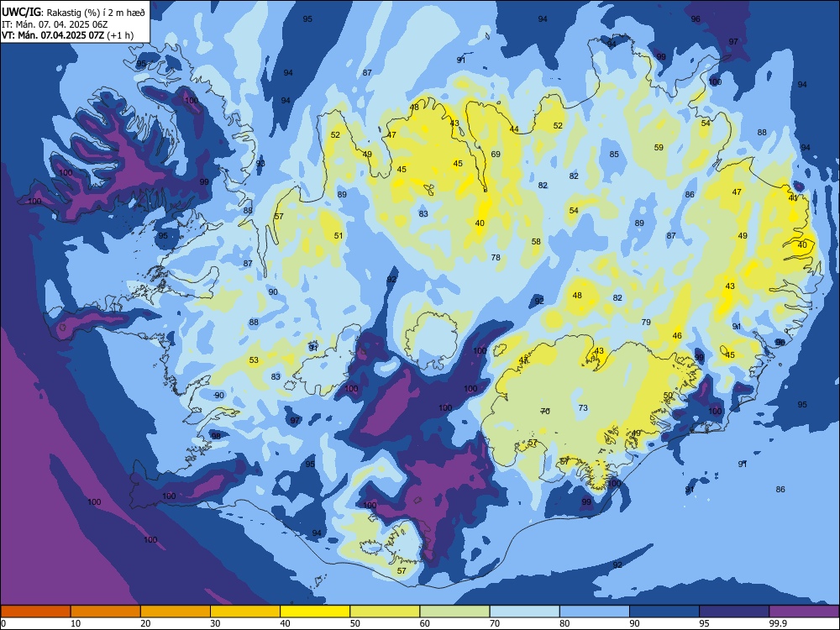Click the 'VT: Mán. 07.04.2025 07Z (+1 h)' line
The image size is (840, 630).
(67, 35)
